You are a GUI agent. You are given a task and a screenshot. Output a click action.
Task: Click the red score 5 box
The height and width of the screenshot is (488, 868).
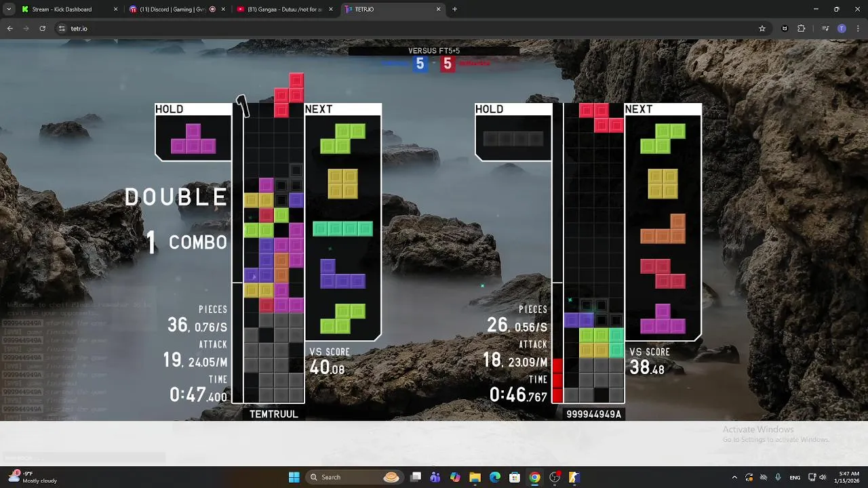click(448, 64)
